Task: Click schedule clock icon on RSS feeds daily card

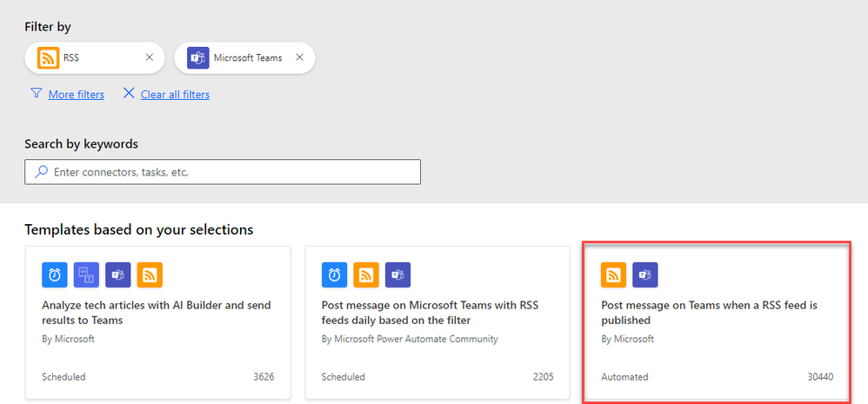Action: (334, 275)
